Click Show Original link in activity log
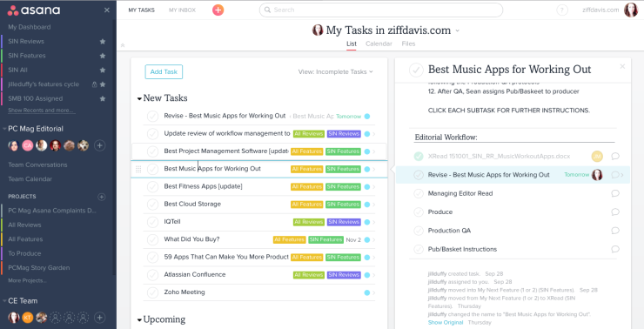This screenshot has height=329, width=644. click(446, 323)
